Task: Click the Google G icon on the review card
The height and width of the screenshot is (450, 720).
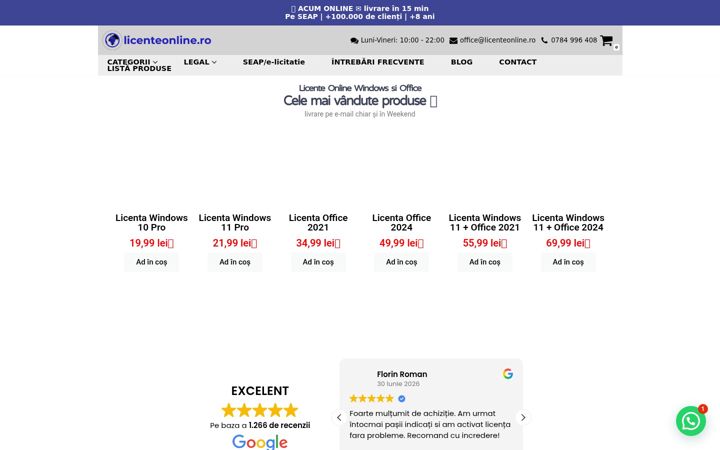Action: [x=507, y=374]
